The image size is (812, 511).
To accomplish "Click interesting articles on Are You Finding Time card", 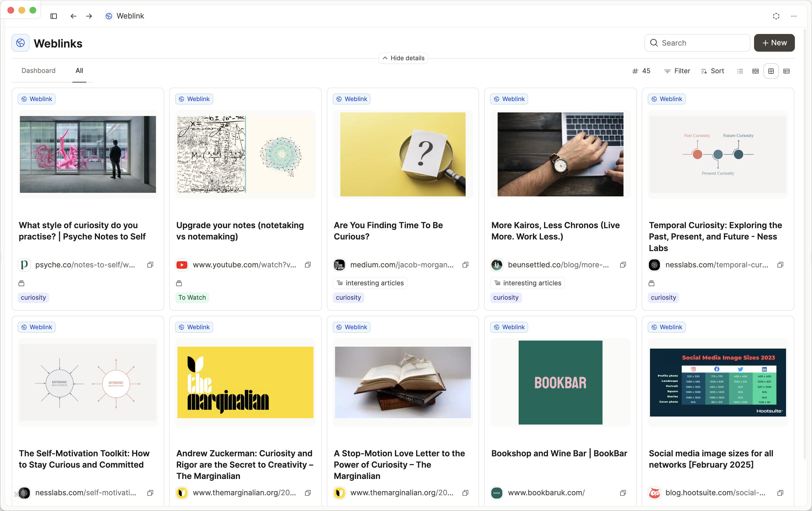I will [x=370, y=283].
